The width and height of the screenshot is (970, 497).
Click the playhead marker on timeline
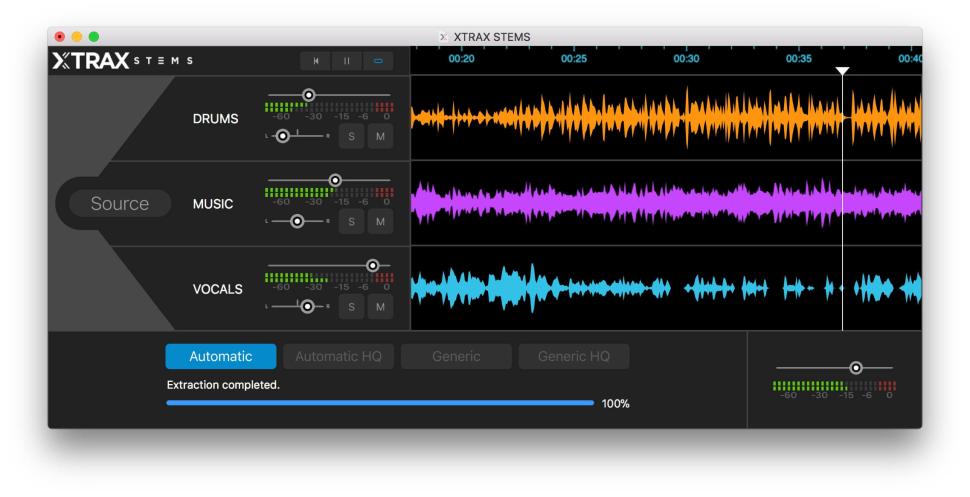pos(842,71)
